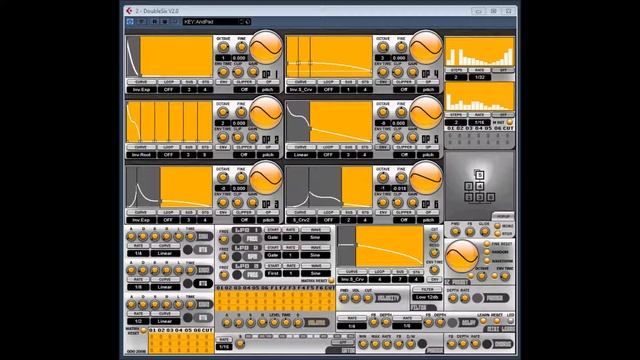The image size is (640, 360).
Task: Click OP 1 LOOP header label
Action: click(x=169, y=82)
